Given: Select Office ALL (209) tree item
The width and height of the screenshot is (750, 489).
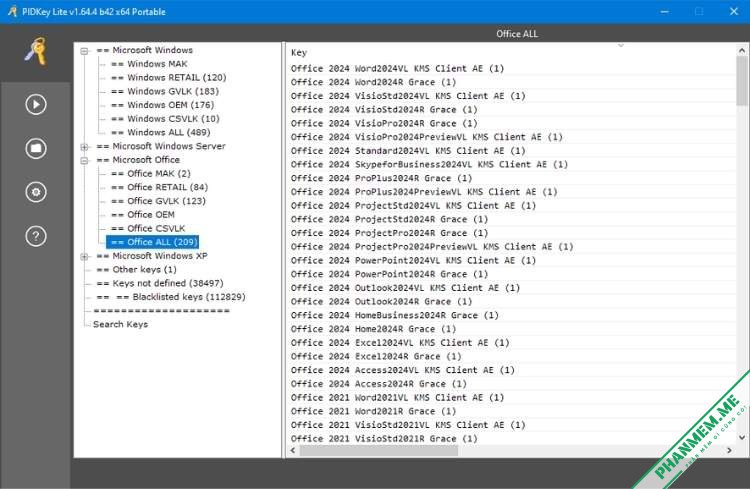Looking at the screenshot, I should click(x=153, y=242).
